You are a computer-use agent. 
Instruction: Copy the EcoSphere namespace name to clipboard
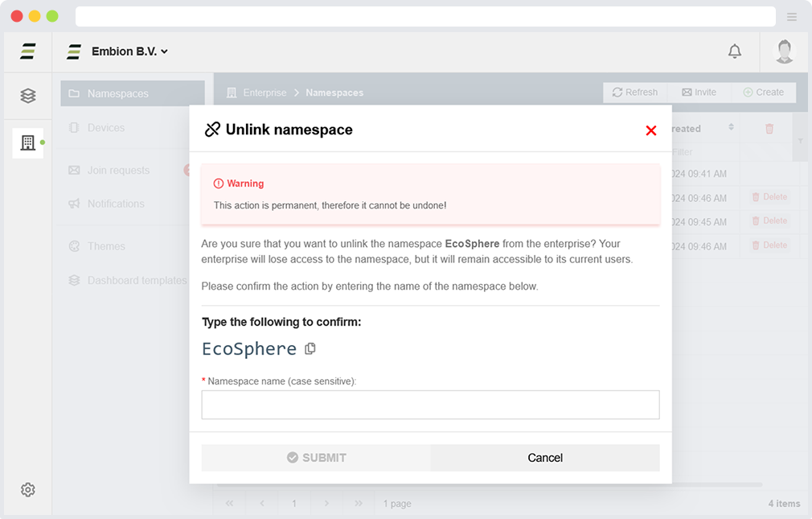(310, 348)
